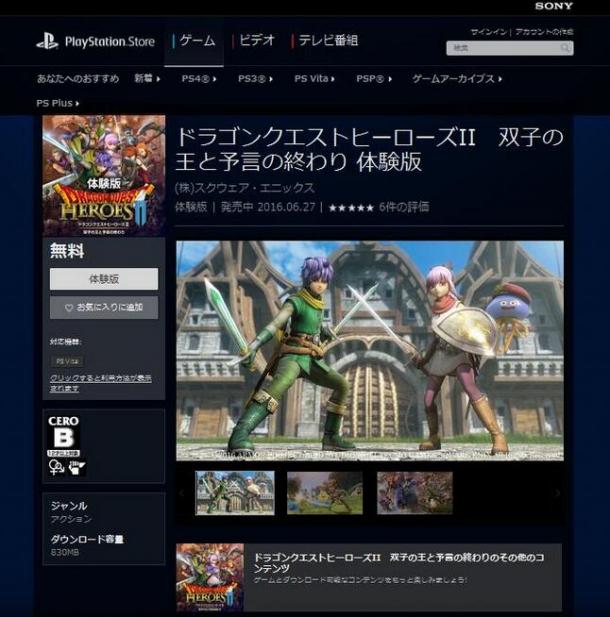Click the SONY logo
The image size is (610, 617).
pos(554,6)
